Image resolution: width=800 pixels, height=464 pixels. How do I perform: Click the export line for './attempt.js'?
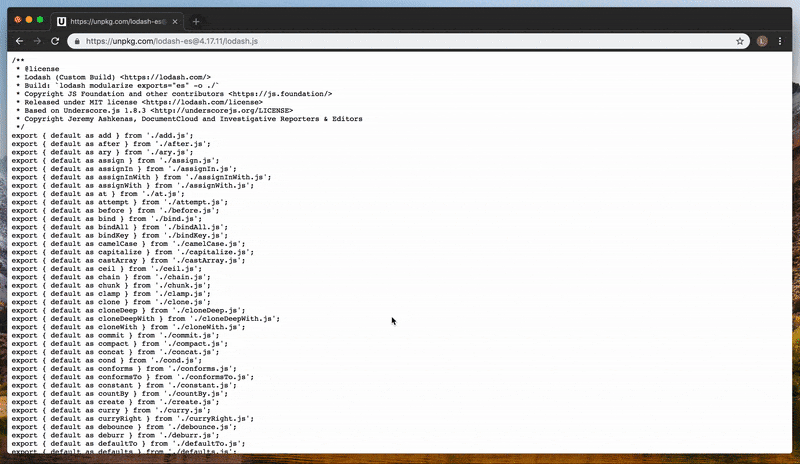pyautogui.click(x=120, y=202)
